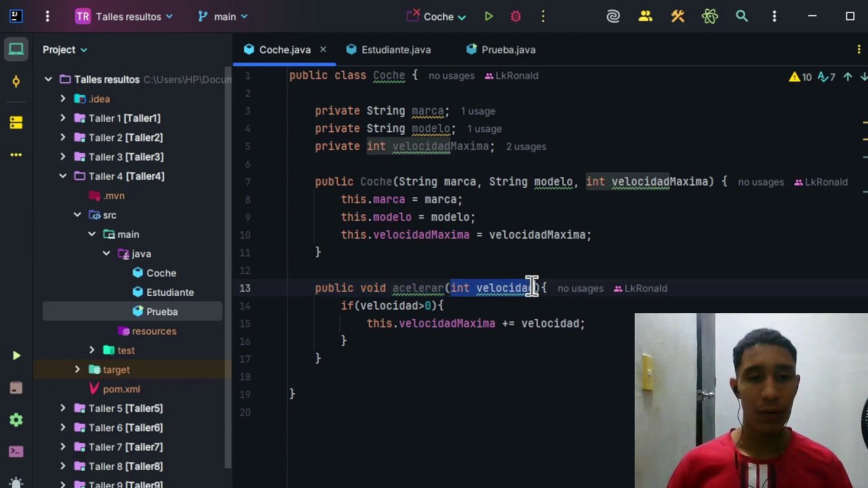The height and width of the screenshot is (488, 868).
Task: Expand the .idea folder
Action: click(63, 99)
